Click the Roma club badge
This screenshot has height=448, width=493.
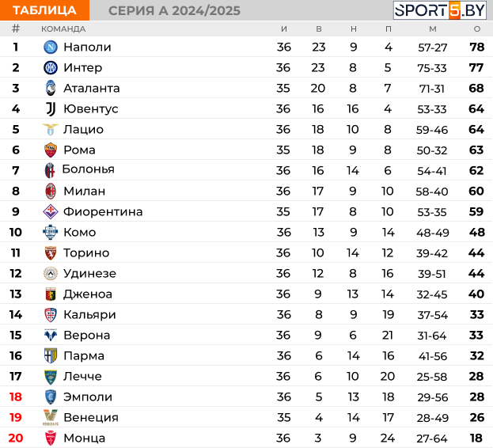click(x=51, y=150)
